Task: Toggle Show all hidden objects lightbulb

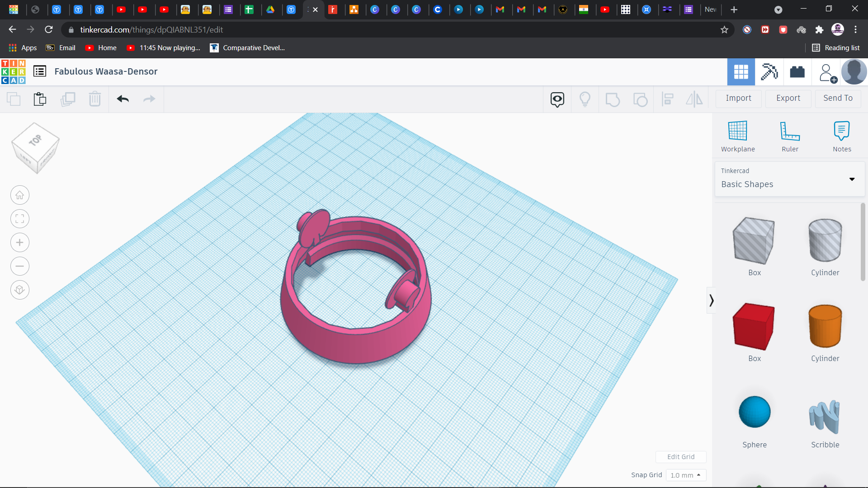Action: pyautogui.click(x=585, y=99)
